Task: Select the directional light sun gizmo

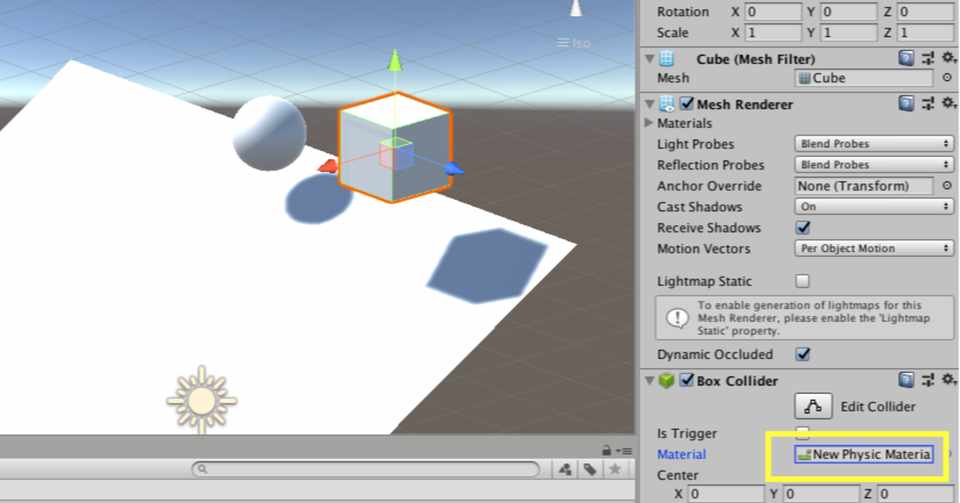Action: [201, 401]
